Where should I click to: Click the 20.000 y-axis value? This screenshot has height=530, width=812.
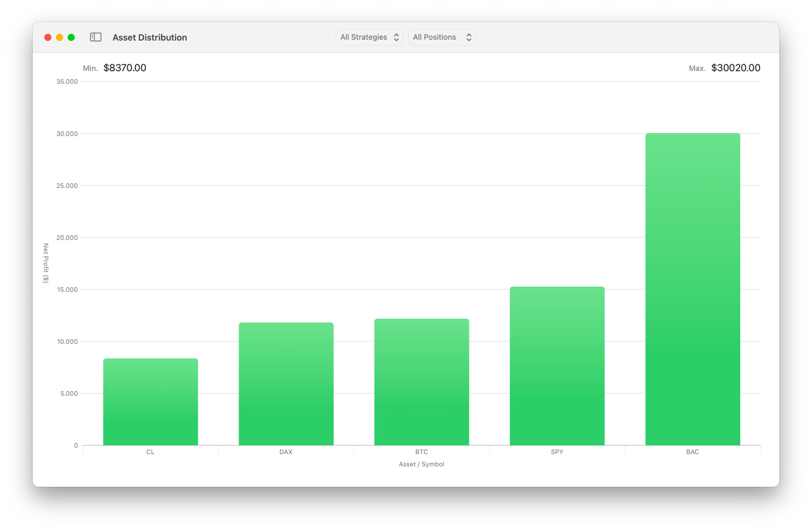tap(67, 238)
